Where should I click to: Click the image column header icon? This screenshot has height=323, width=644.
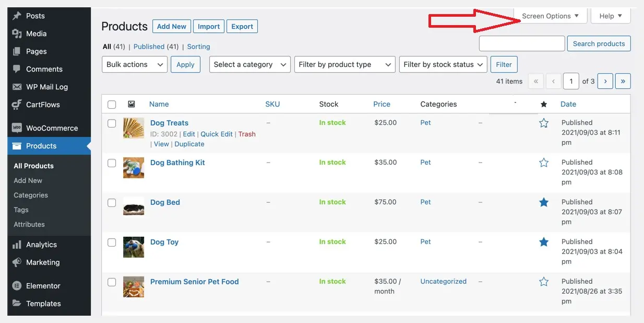click(x=132, y=105)
